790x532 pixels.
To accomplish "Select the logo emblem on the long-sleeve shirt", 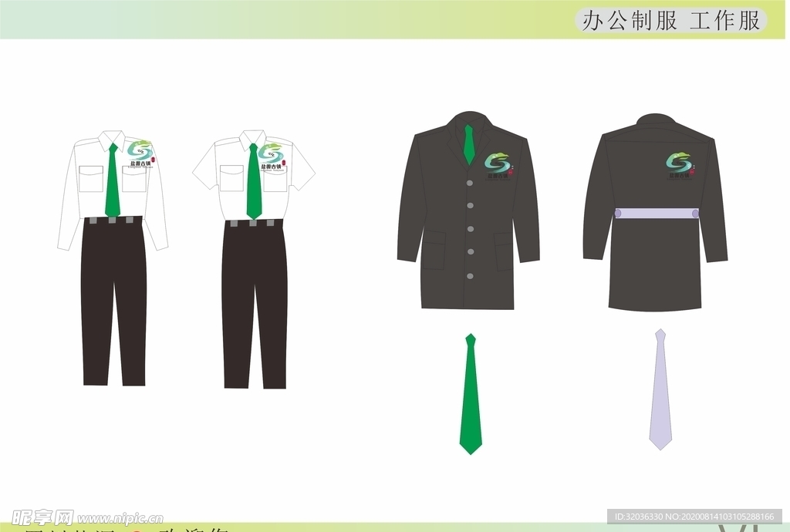I will point(140,152).
